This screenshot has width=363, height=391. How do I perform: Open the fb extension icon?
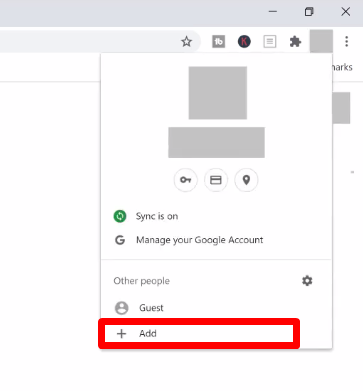[219, 42]
